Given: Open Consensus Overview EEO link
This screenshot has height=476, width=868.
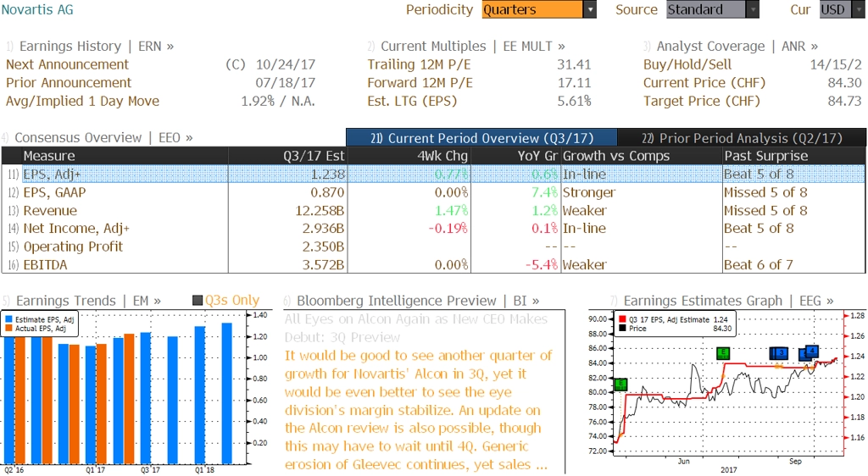Looking at the screenshot, I should tap(103, 138).
